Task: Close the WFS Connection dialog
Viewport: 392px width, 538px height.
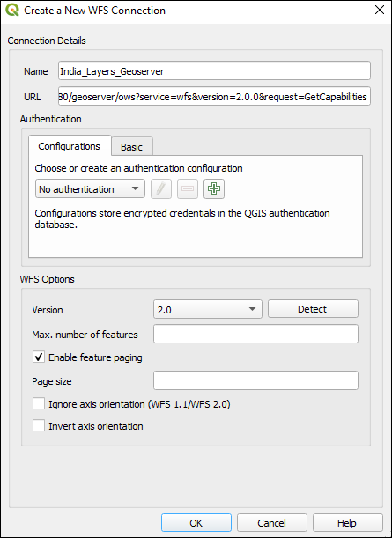Action: (380, 10)
